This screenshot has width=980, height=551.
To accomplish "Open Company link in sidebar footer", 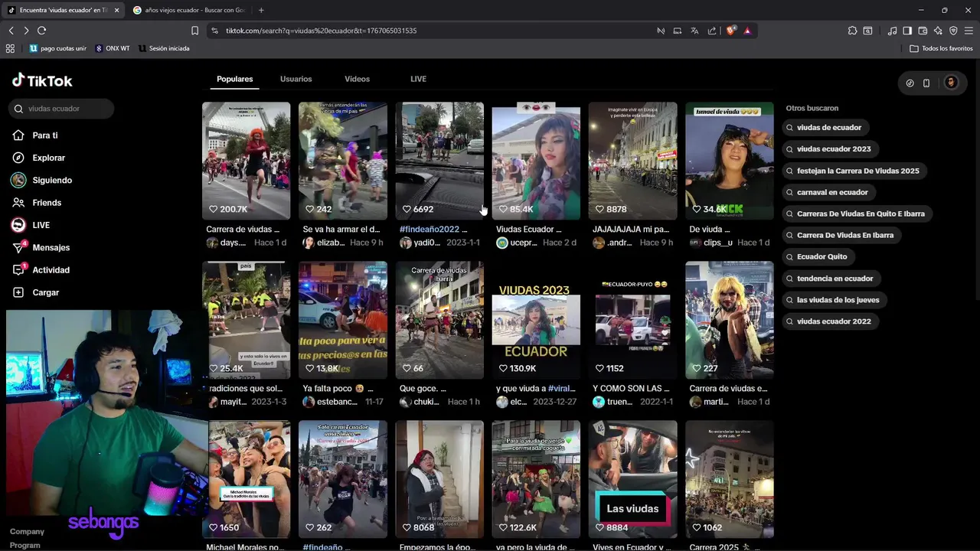I will 27,531.
